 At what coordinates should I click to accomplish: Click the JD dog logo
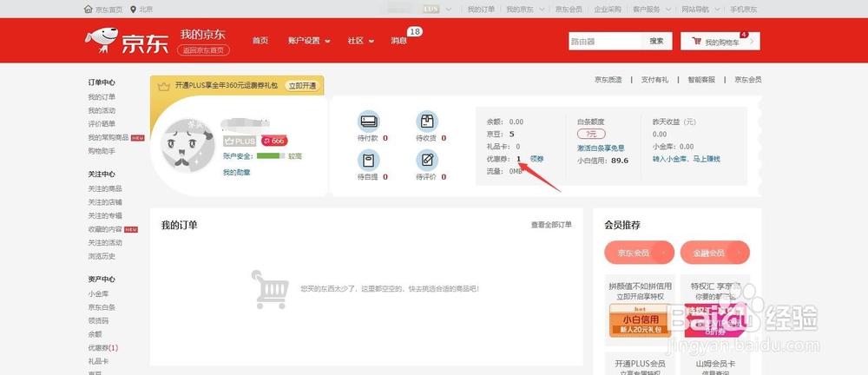tap(102, 41)
